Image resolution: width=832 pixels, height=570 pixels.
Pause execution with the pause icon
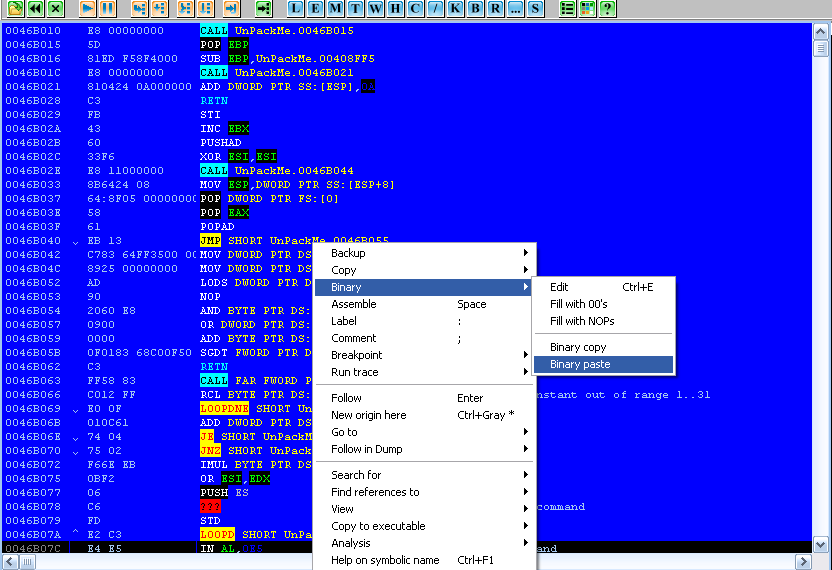tap(108, 8)
